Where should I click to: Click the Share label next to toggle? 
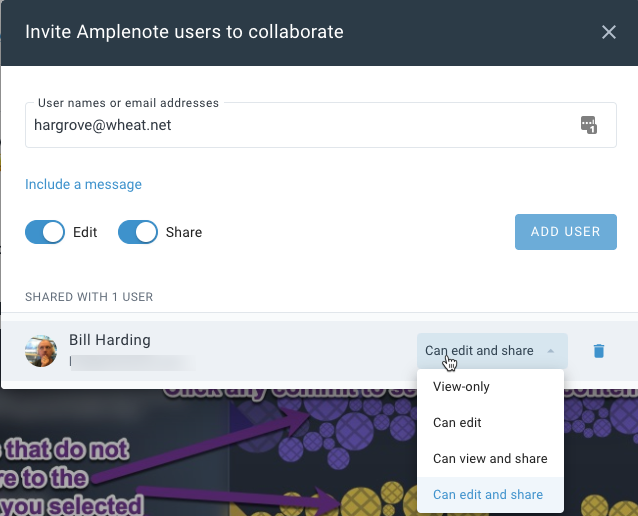pyautogui.click(x=184, y=232)
